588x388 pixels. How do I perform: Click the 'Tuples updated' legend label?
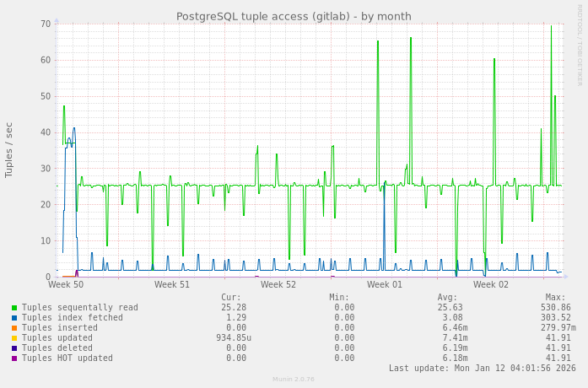(x=57, y=337)
